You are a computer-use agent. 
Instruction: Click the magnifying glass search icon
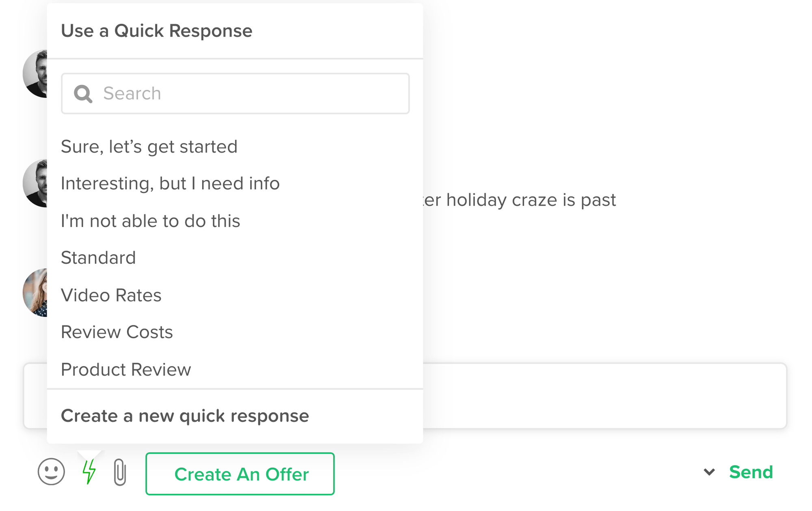coord(83,94)
